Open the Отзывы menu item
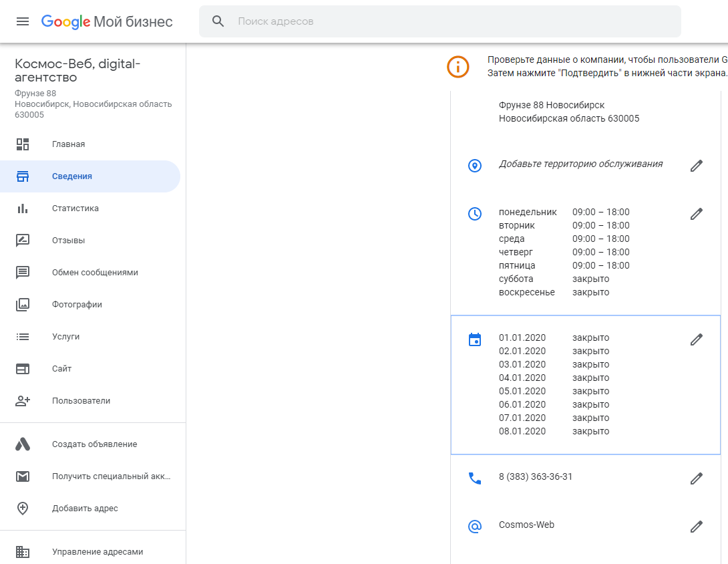The image size is (728, 564). (90, 240)
